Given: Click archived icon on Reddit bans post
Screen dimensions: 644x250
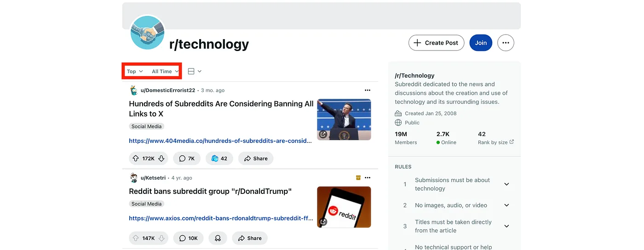Looking at the screenshot, I should click(x=358, y=178).
